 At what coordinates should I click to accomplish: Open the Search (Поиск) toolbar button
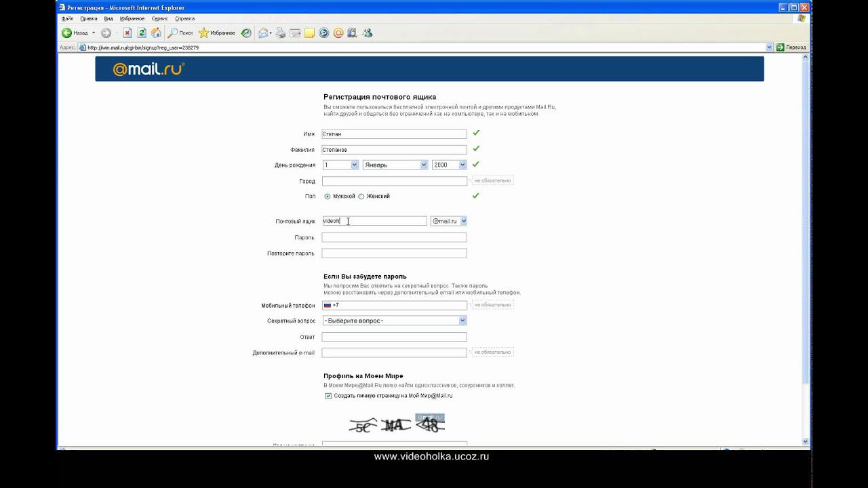[x=181, y=33]
